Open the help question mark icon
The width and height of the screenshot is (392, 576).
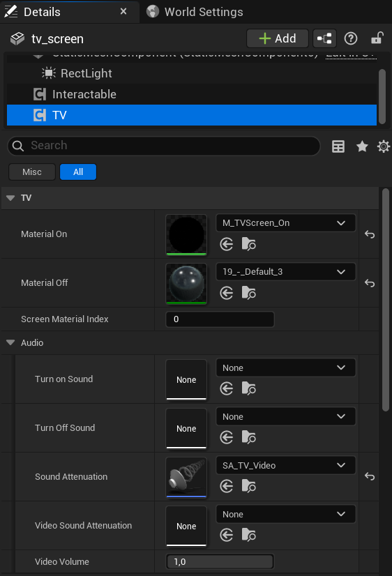(351, 38)
